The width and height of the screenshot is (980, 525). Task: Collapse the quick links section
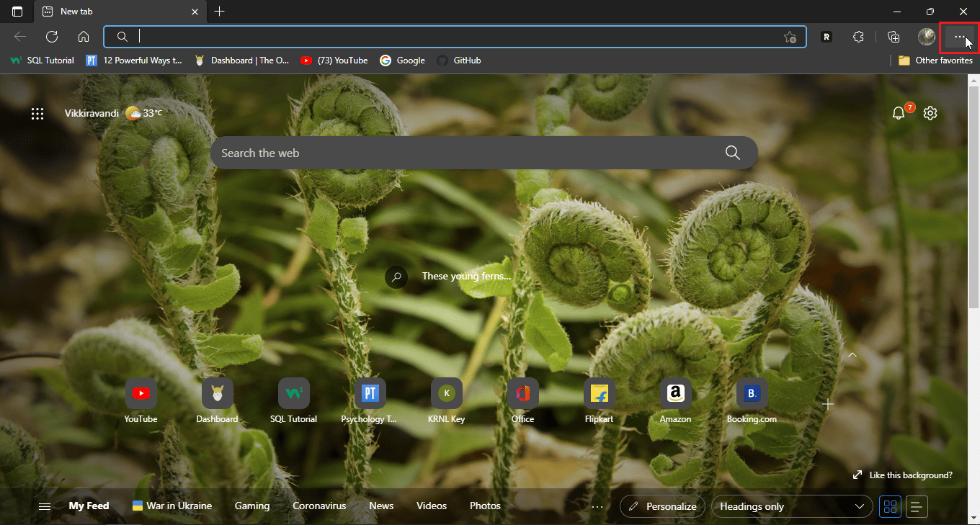(x=852, y=356)
